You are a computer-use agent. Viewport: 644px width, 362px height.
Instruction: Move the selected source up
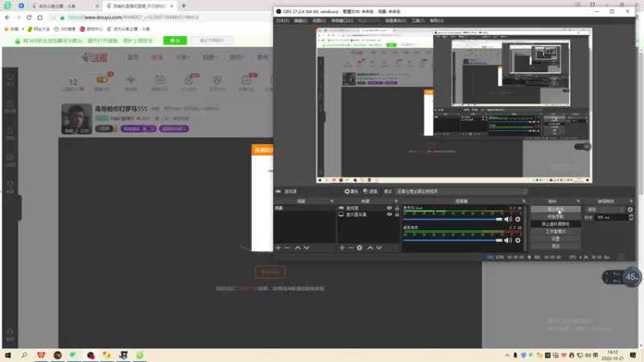pos(370,248)
